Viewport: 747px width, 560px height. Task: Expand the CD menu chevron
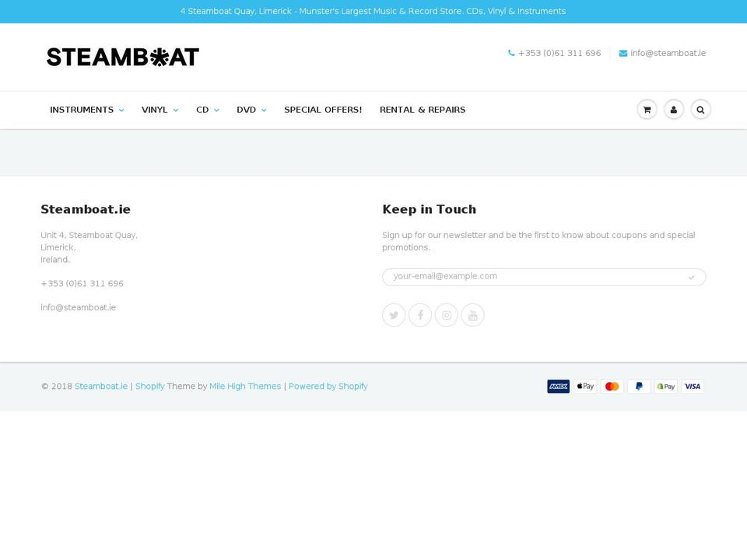217,110
